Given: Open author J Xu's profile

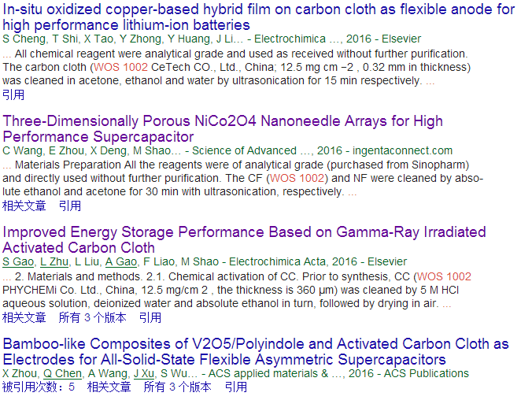Looking at the screenshot, I should point(144,373).
